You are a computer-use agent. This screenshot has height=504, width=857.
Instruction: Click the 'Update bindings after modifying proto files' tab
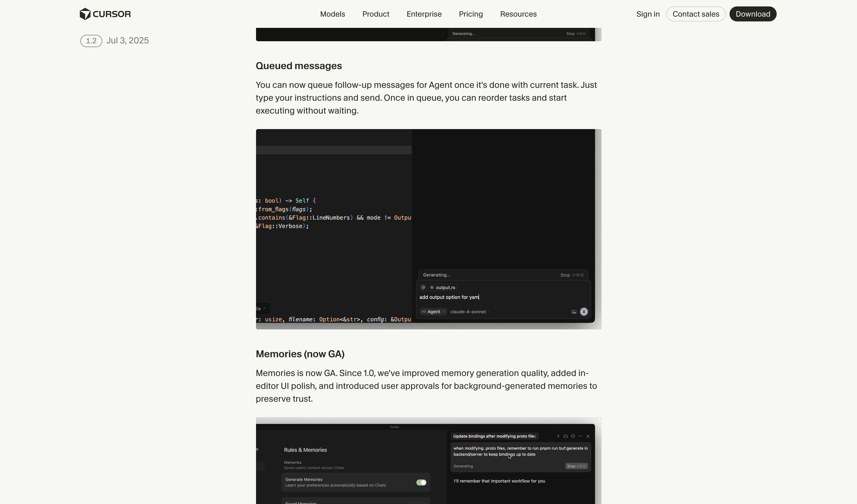coord(494,436)
